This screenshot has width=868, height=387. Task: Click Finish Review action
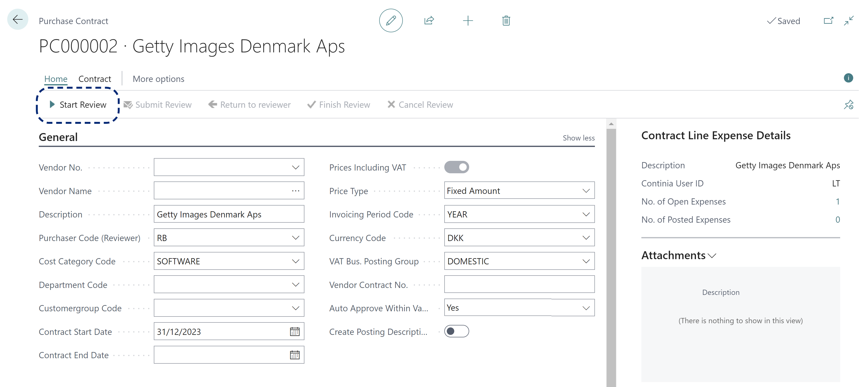339,105
